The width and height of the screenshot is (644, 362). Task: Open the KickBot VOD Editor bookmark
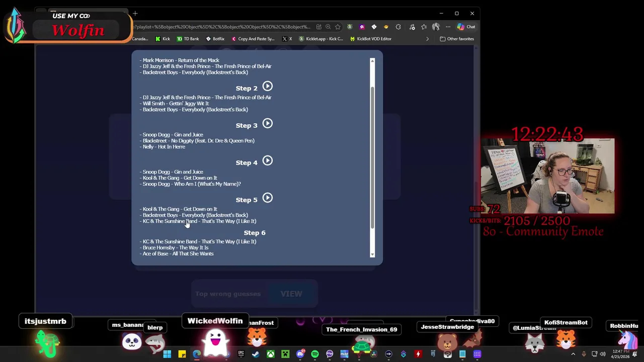[371, 39]
